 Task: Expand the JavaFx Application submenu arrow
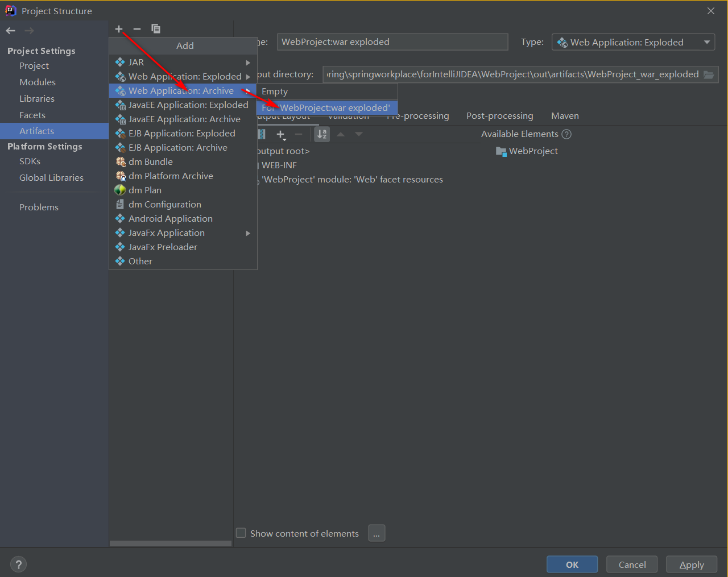point(248,233)
